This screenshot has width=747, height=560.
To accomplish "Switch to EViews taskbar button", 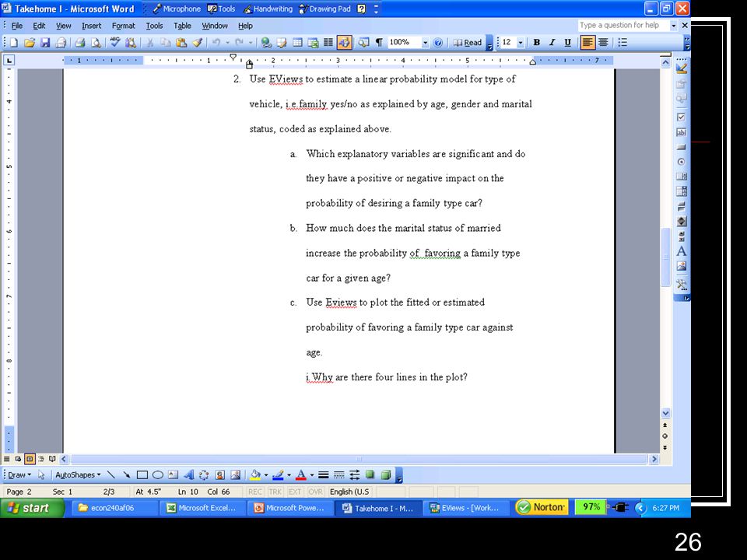I will [465, 508].
